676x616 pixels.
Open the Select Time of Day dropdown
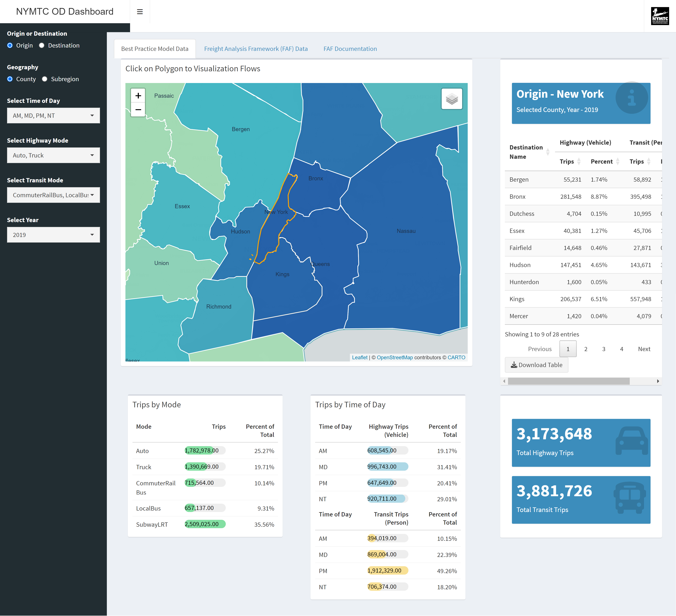[53, 116]
